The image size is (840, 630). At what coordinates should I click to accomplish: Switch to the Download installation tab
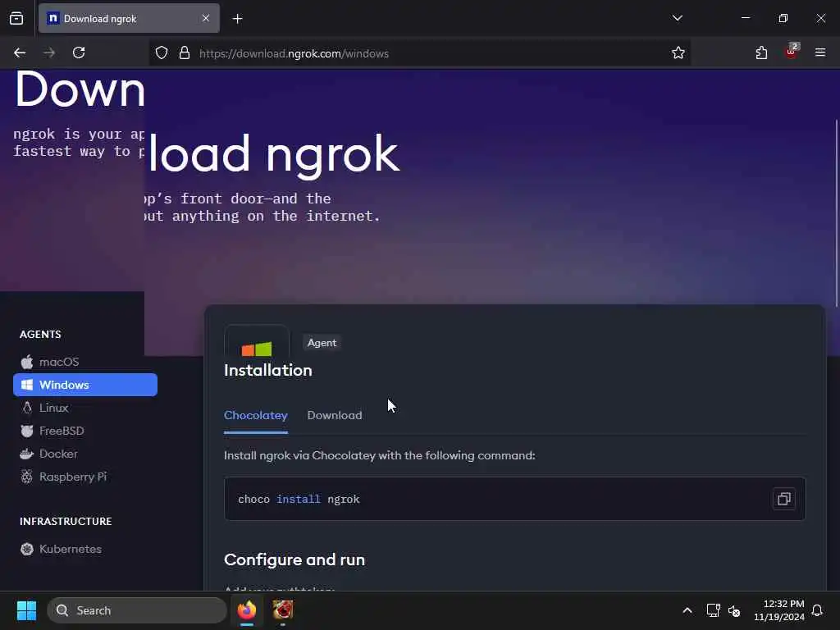point(335,416)
